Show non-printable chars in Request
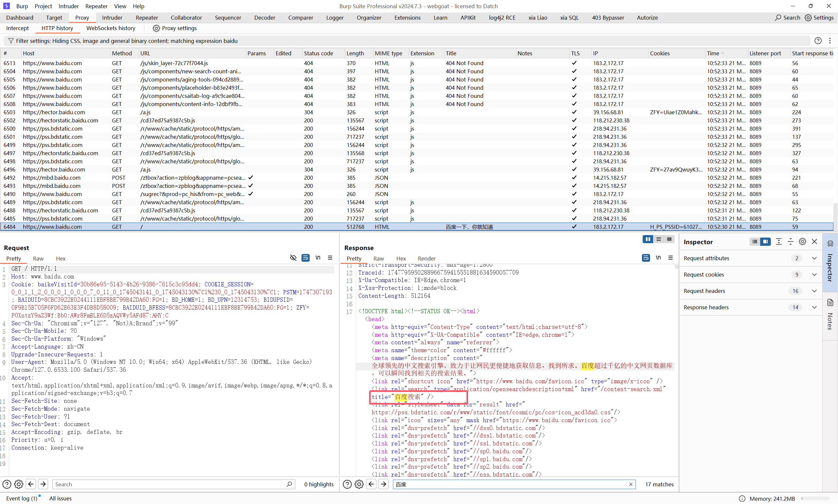The width and height of the screenshot is (838, 504). tap(318, 258)
